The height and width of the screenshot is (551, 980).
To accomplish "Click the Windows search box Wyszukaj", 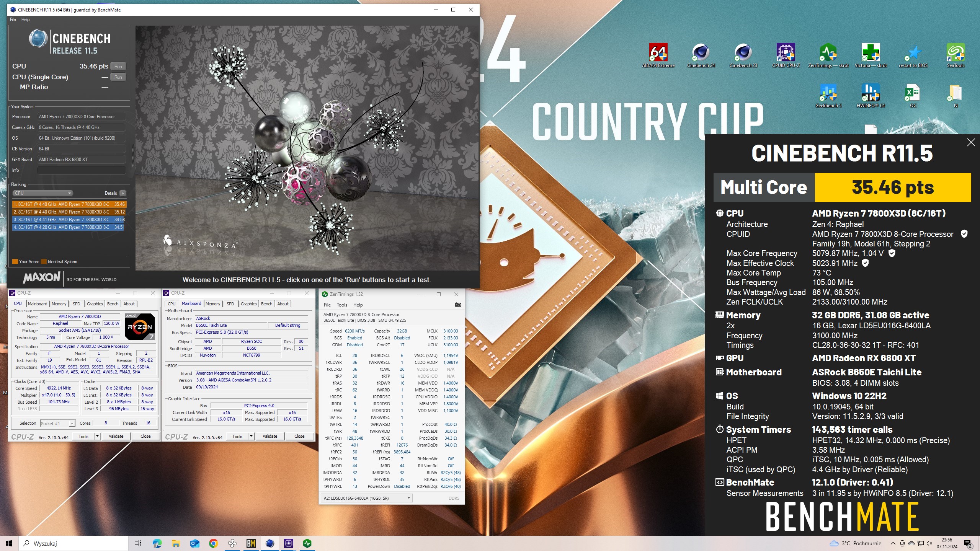I will 74,543.
